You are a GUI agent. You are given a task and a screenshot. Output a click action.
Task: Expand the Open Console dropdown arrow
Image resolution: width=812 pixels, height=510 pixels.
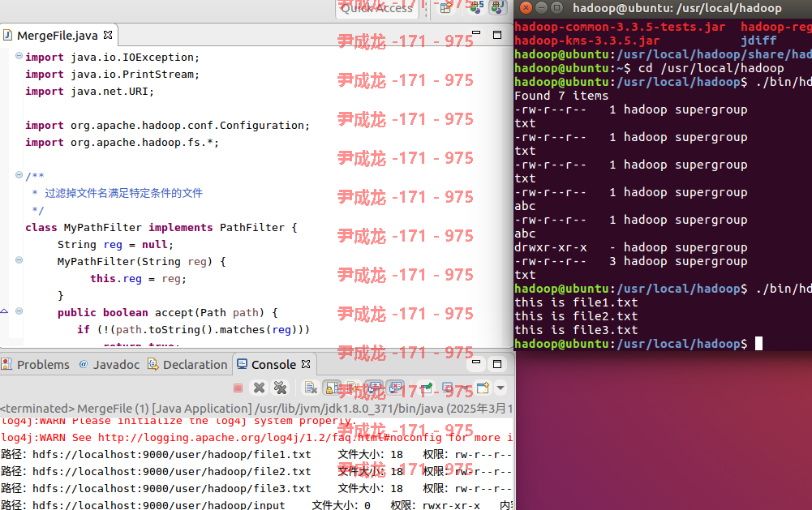coord(501,388)
